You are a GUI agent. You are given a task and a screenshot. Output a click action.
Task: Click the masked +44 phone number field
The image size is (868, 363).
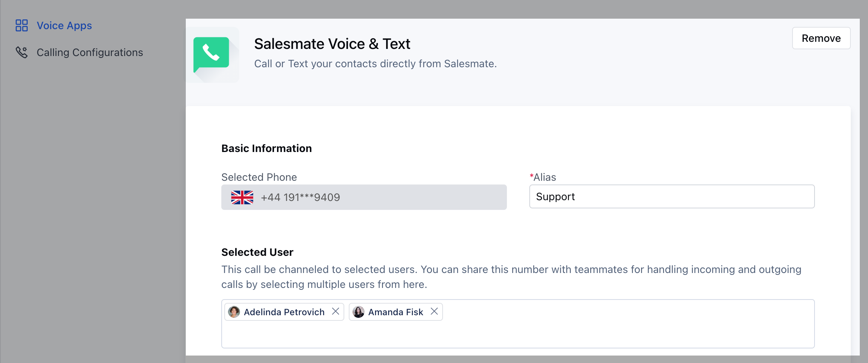pyautogui.click(x=363, y=197)
